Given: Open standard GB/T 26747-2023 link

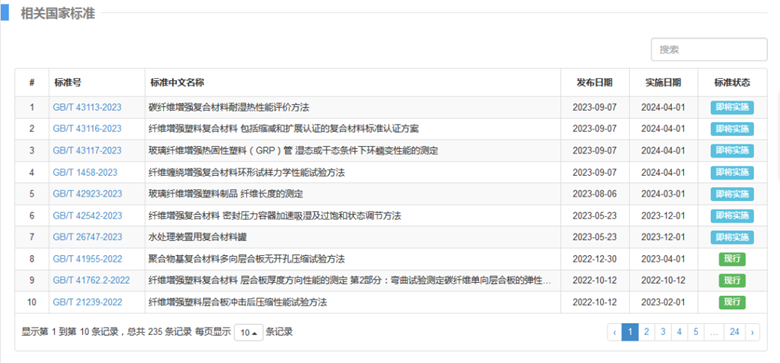Looking at the screenshot, I should pos(87,237).
